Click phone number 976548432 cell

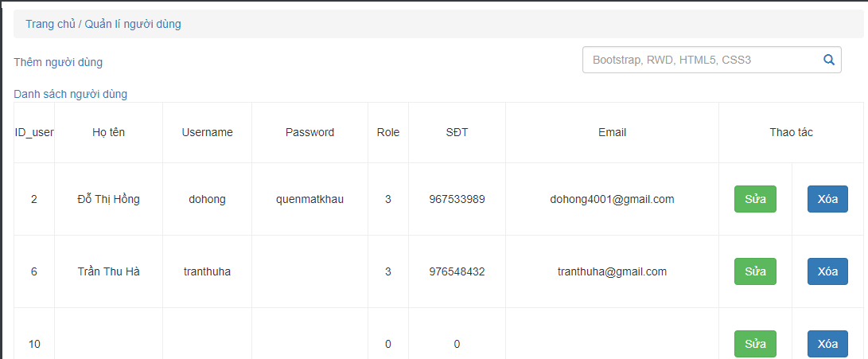tap(457, 271)
